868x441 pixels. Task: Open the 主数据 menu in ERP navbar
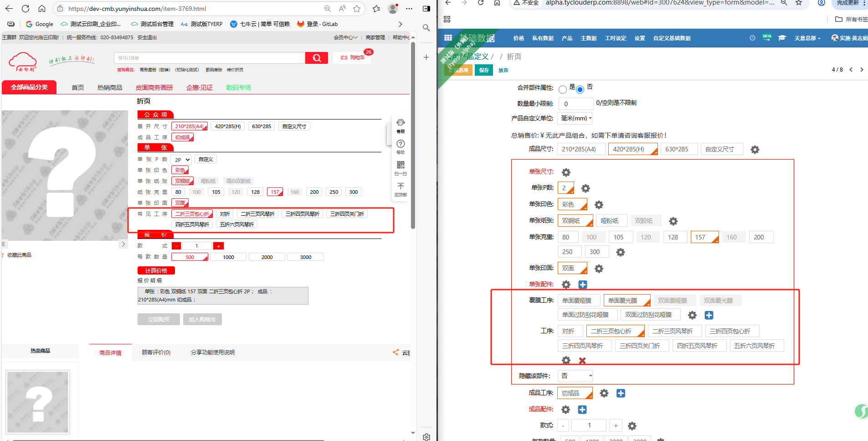588,38
